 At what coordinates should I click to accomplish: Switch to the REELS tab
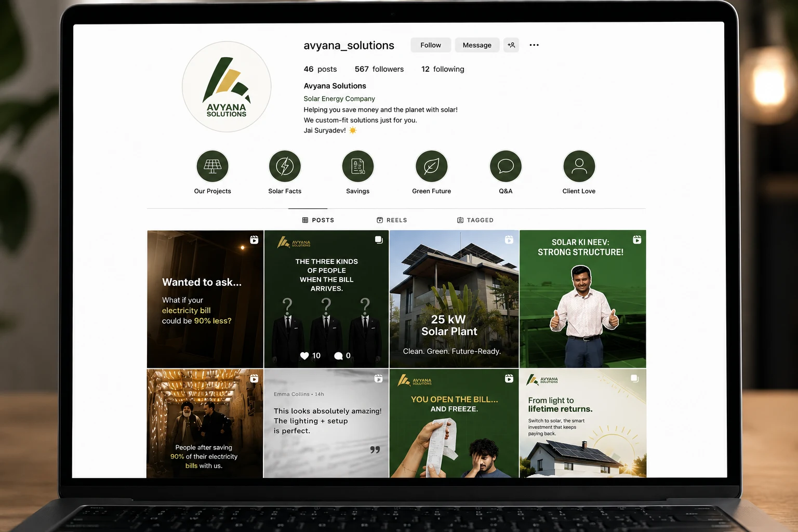point(392,220)
